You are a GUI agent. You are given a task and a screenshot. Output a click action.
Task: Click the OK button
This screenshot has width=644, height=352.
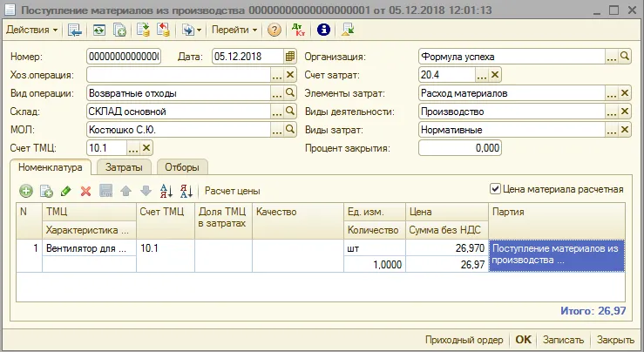pos(523,340)
